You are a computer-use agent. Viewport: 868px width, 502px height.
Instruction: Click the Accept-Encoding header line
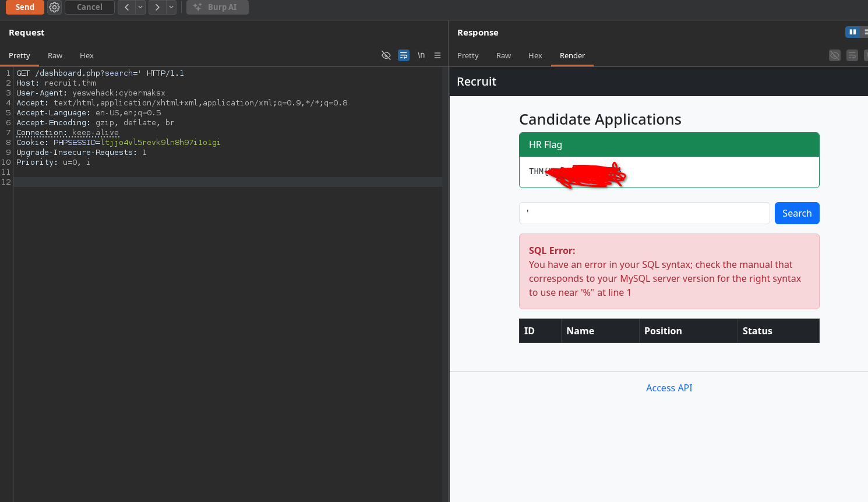(x=96, y=123)
